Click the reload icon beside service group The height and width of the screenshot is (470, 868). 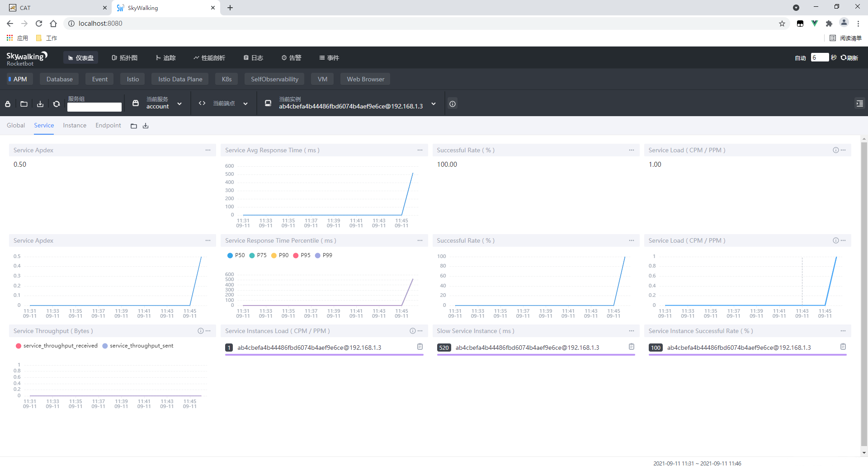click(x=57, y=104)
